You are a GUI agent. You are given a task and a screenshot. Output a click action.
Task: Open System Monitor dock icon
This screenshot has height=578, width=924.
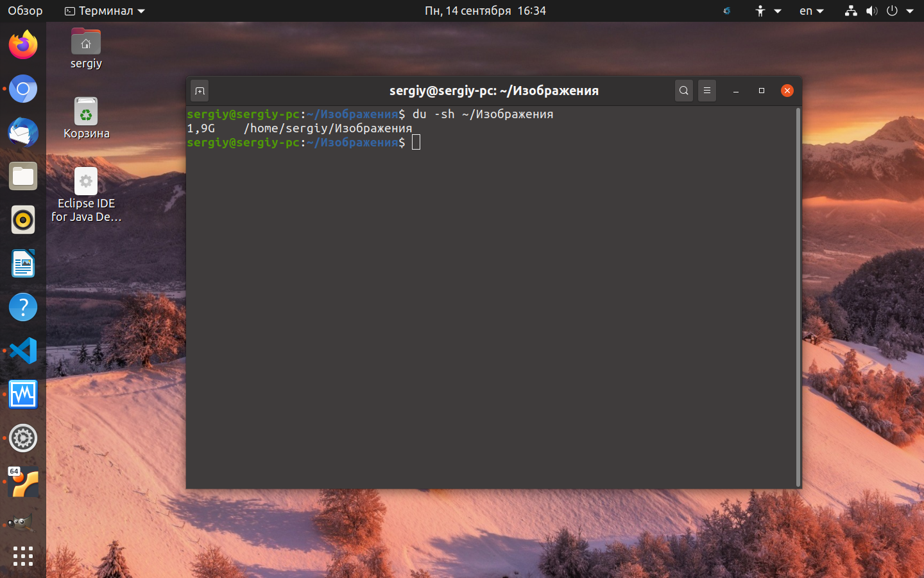23,394
